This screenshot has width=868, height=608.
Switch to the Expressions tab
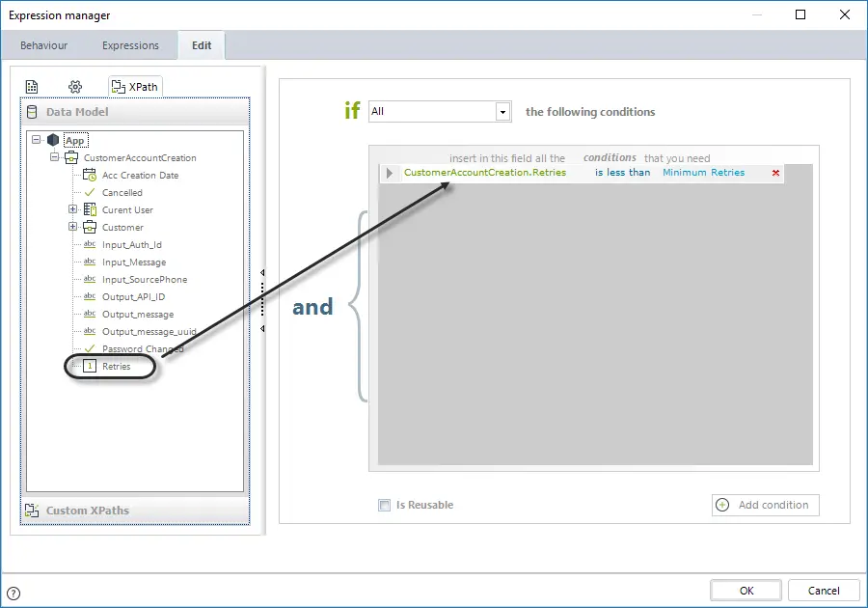point(130,45)
